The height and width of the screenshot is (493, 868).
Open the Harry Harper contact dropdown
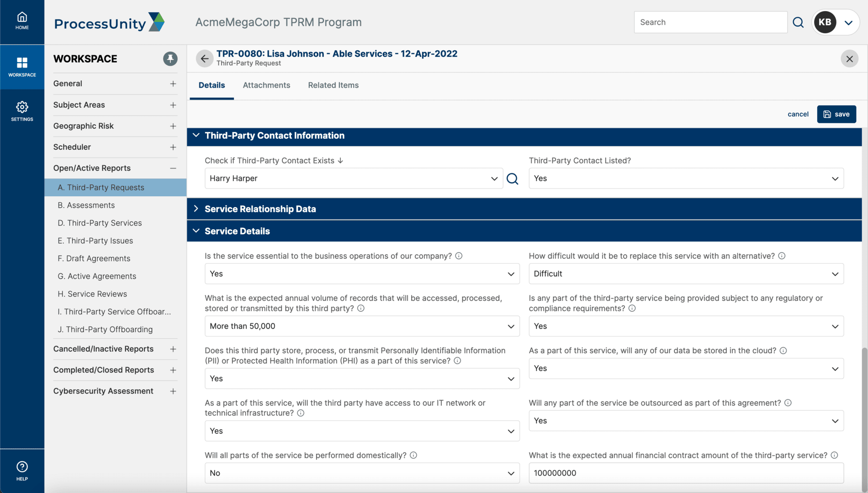coord(354,178)
